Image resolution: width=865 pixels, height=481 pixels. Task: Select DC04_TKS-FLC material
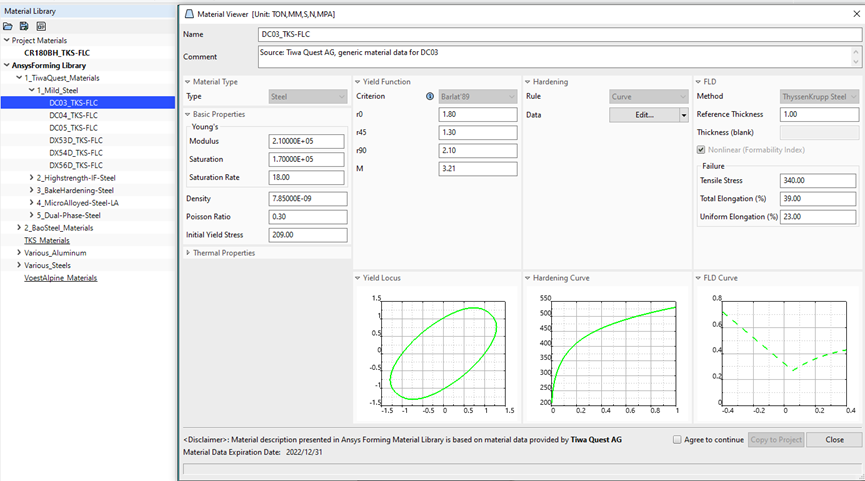coord(73,115)
